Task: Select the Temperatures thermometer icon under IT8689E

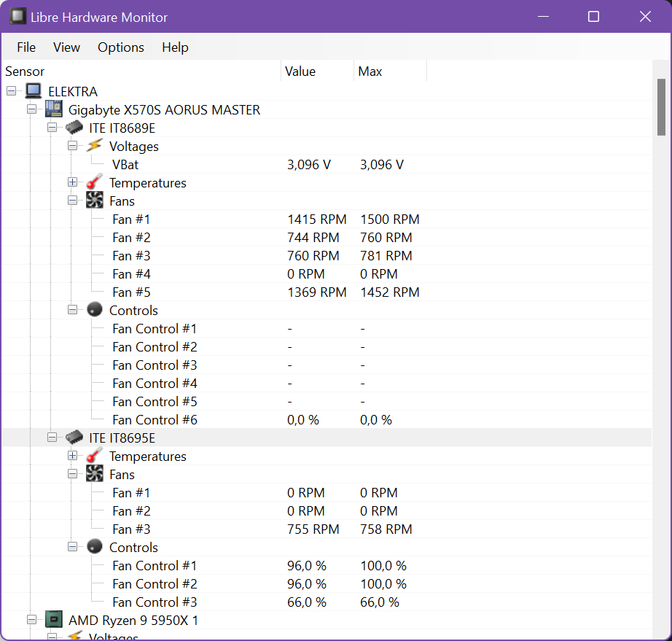Action: point(93,182)
